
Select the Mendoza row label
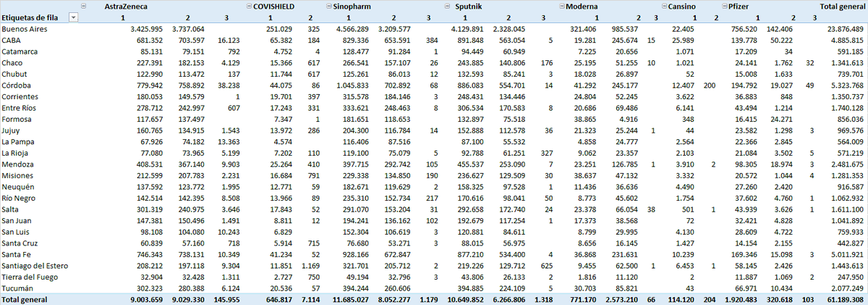coord(17,164)
